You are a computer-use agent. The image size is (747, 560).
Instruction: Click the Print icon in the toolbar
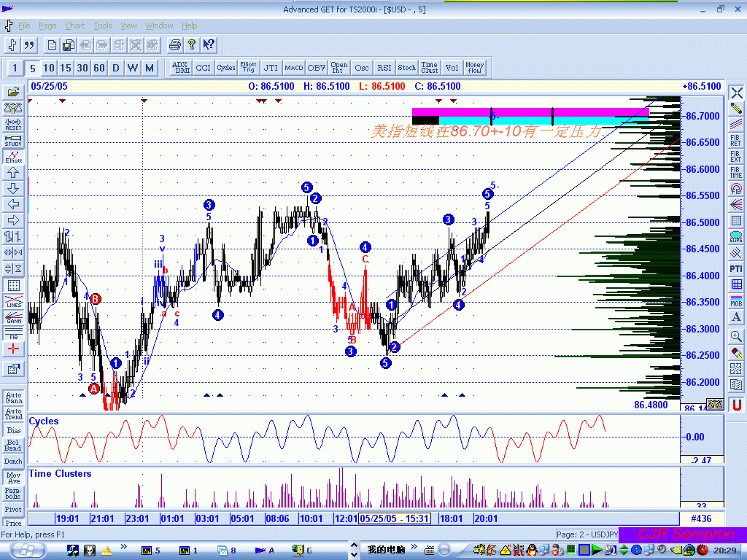(174, 45)
